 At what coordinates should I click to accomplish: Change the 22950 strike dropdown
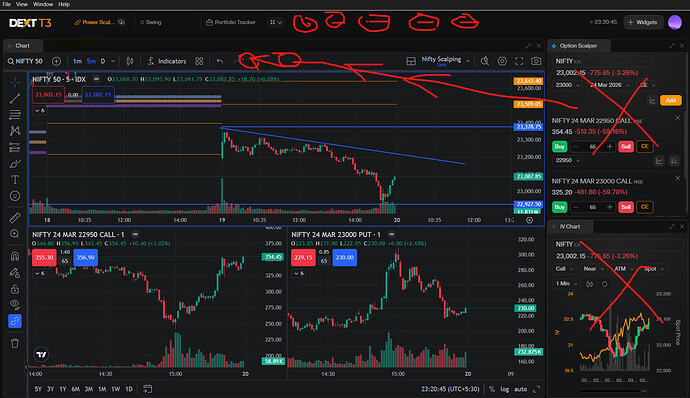pos(567,160)
